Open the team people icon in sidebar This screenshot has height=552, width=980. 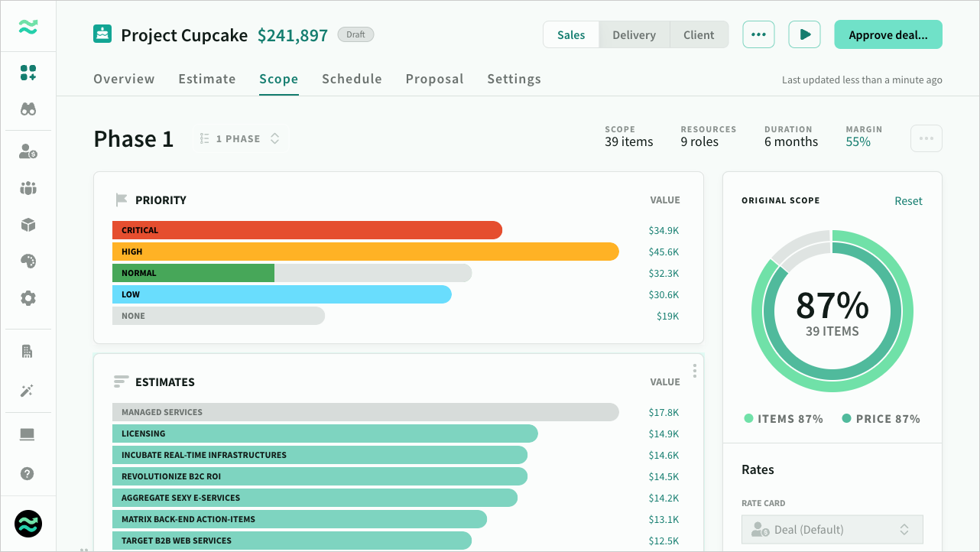point(28,188)
